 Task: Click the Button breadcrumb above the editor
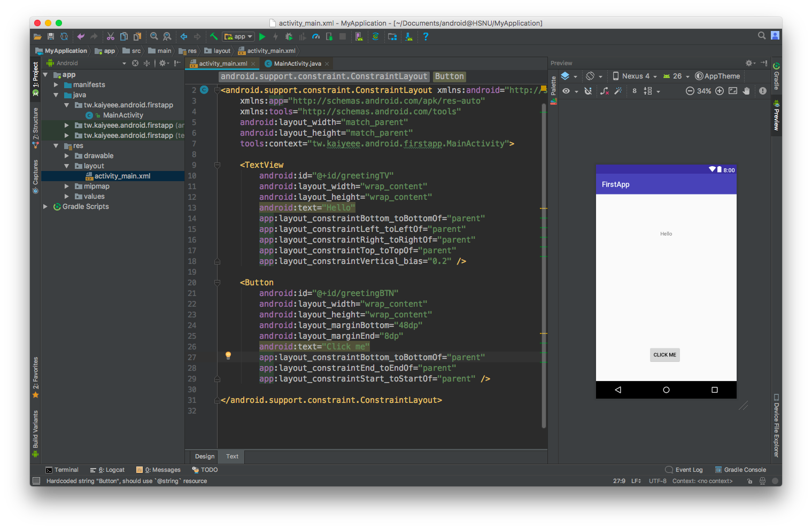(x=449, y=76)
